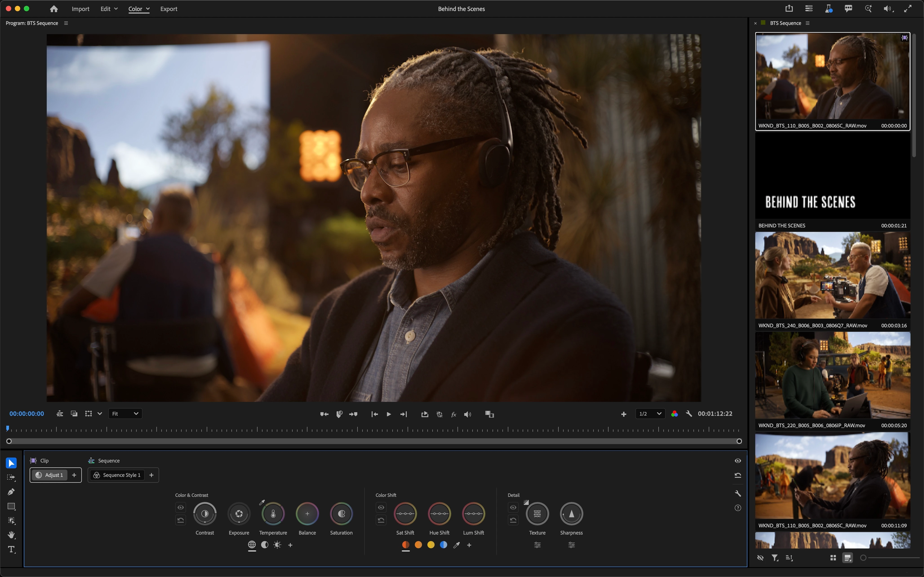Viewport: 924px width, 577px height.
Task: Open the 1/2 playback resolution dropdown
Action: pos(650,414)
